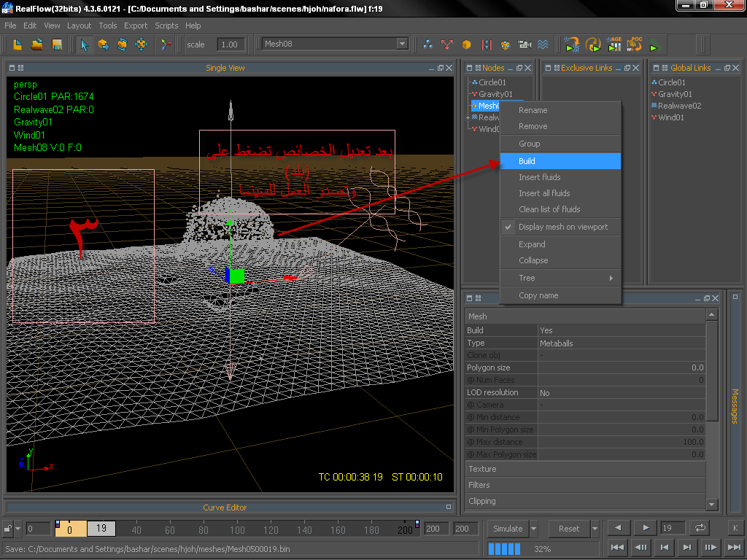Image resolution: width=747 pixels, height=560 pixels.
Task: Open the Export menu
Action: click(136, 26)
